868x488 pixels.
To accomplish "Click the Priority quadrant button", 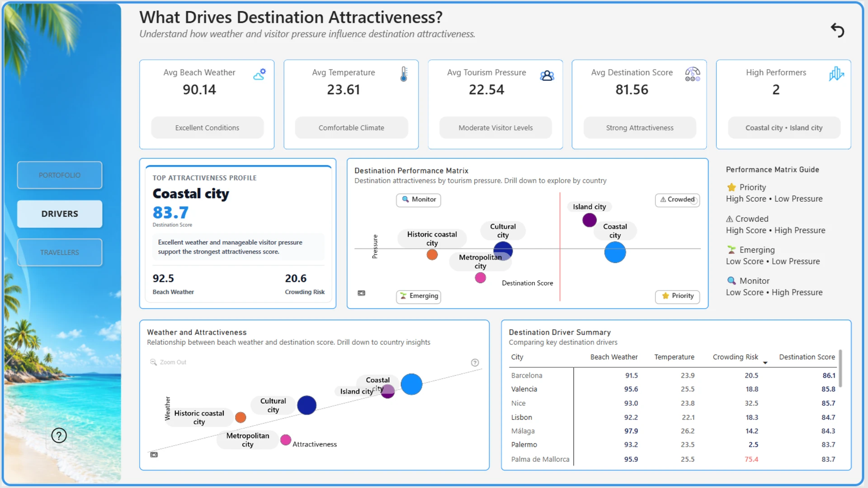I will point(677,296).
